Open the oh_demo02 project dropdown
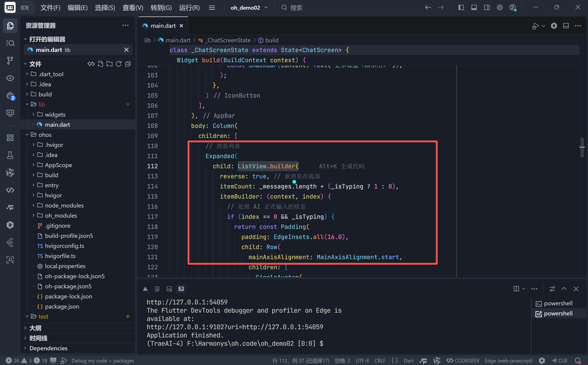The image size is (588, 365). pos(249,8)
